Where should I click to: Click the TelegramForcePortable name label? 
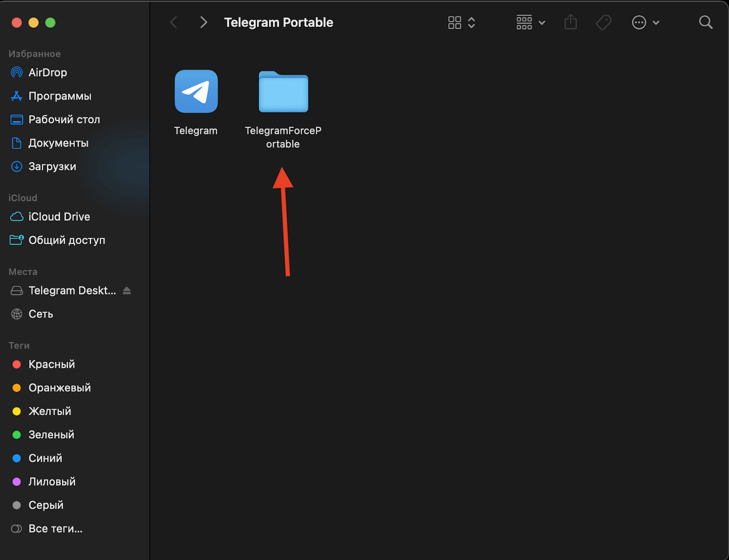[x=283, y=137]
